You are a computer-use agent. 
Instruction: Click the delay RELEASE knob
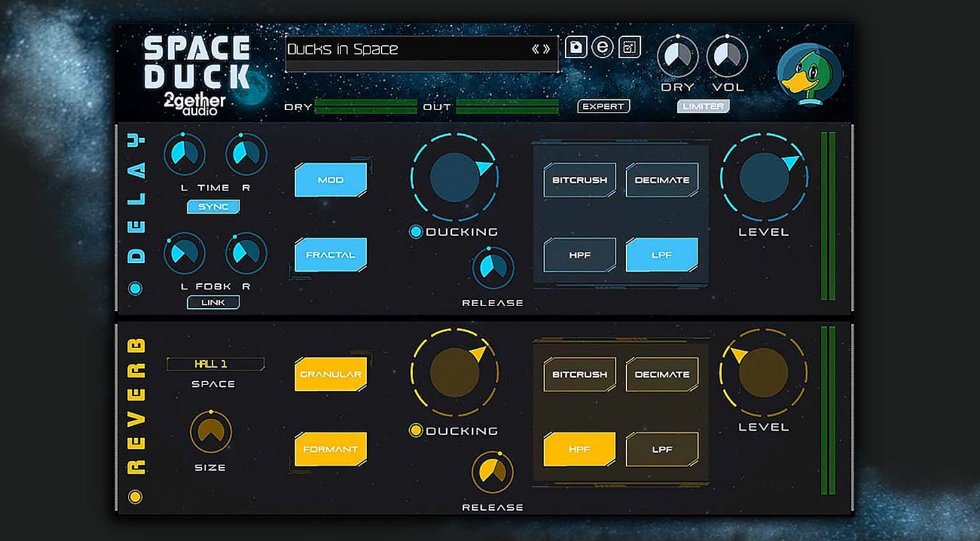point(493,268)
